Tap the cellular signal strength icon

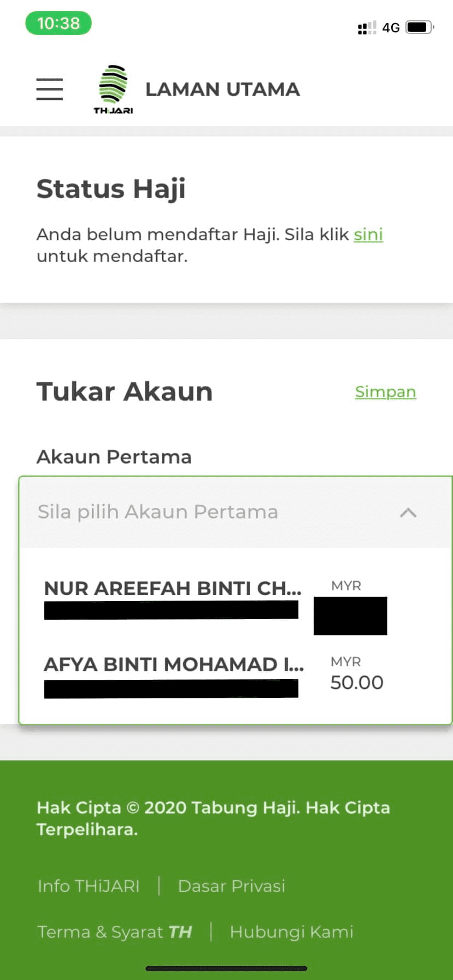tap(367, 27)
